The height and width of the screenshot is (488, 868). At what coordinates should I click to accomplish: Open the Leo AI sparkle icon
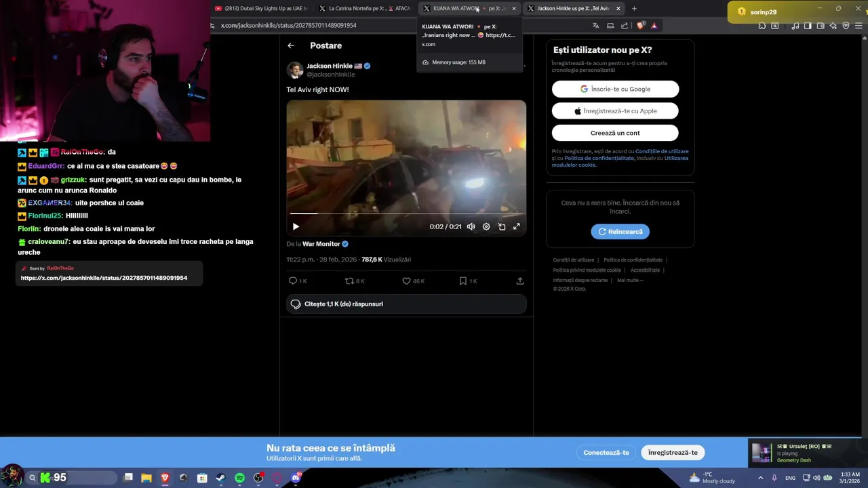833,26
